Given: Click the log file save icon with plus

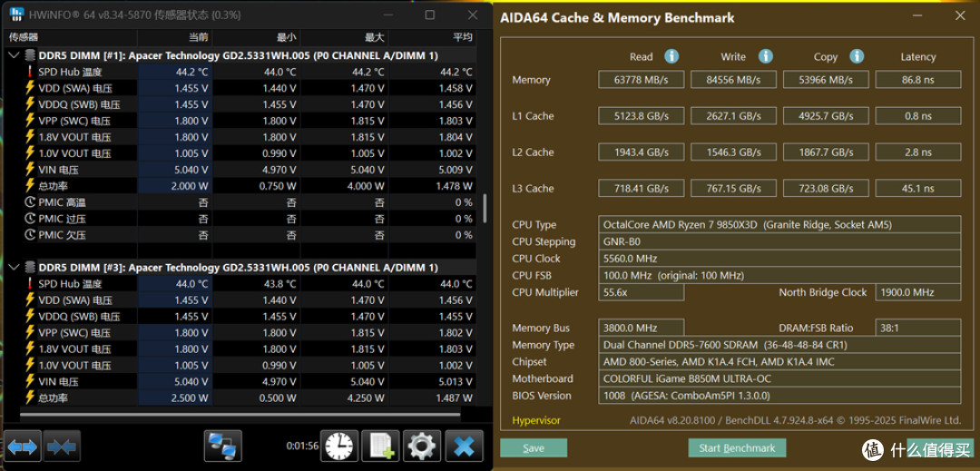Looking at the screenshot, I should (x=380, y=446).
